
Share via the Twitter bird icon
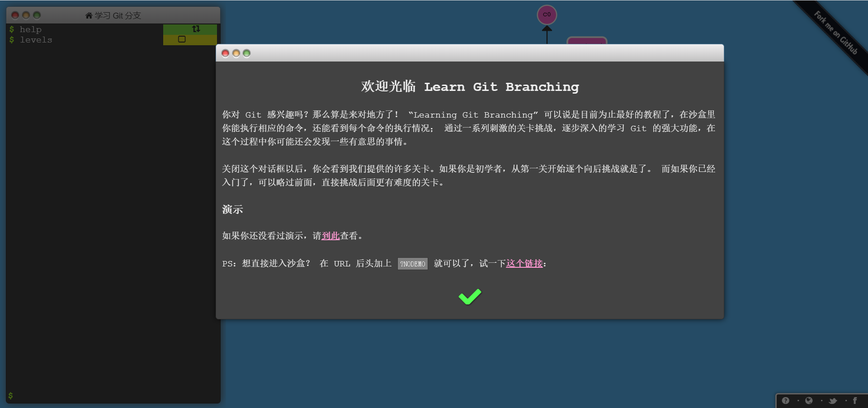coord(833,401)
